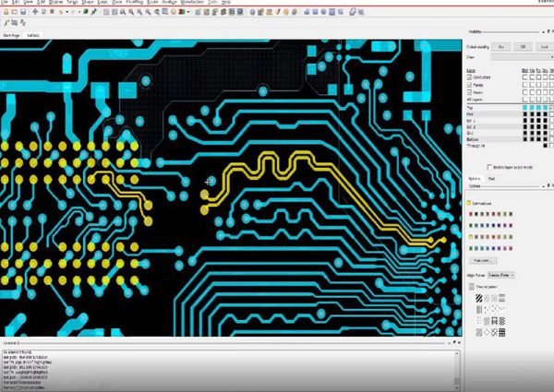Click the Undo arrow icon
The width and height of the screenshot is (554, 392).
(x=61, y=12)
